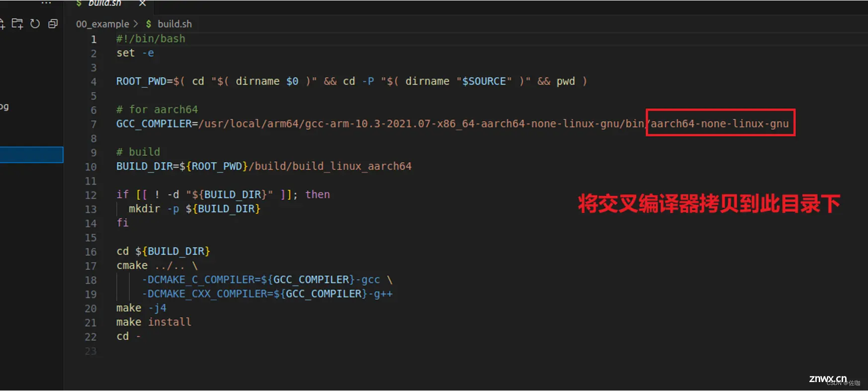This screenshot has height=391, width=868.
Task: Click line number 7 in gutter
Action: click(x=93, y=124)
